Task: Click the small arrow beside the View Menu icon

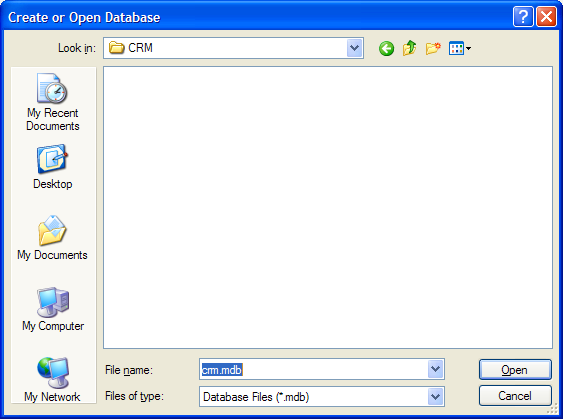Action: click(469, 48)
